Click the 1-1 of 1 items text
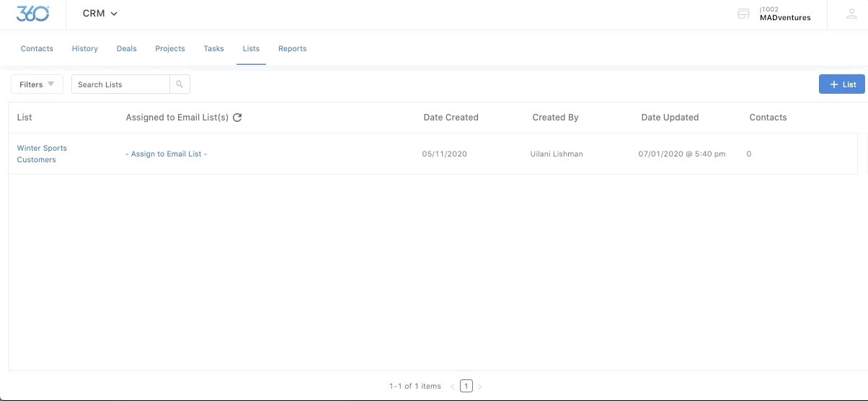868x401 pixels. tap(415, 387)
